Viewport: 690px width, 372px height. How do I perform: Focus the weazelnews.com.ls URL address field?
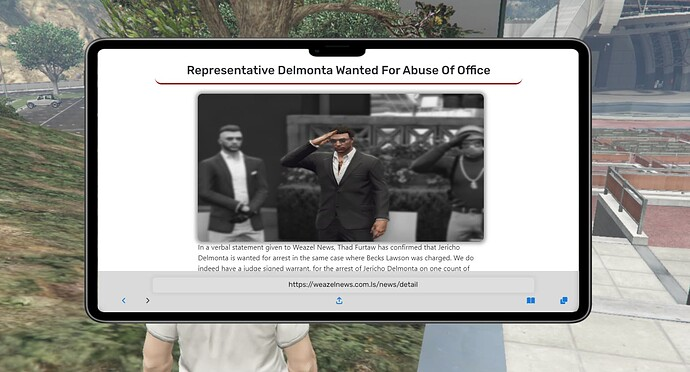344,284
